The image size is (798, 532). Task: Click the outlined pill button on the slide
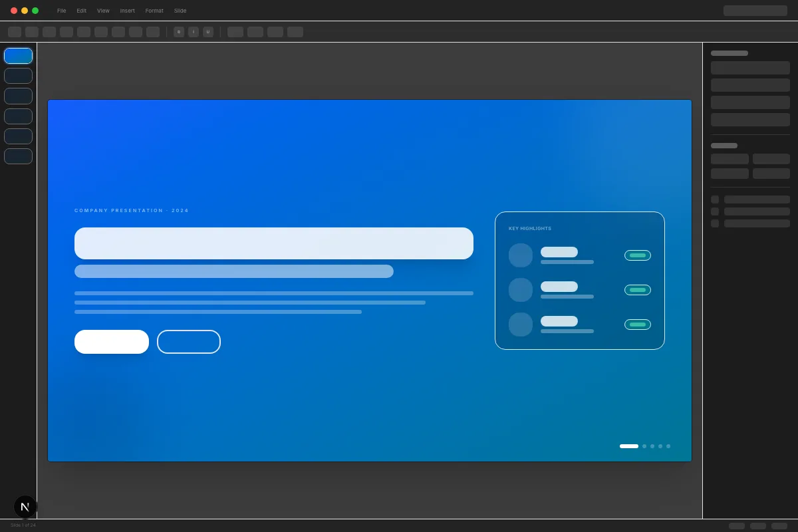click(x=189, y=342)
